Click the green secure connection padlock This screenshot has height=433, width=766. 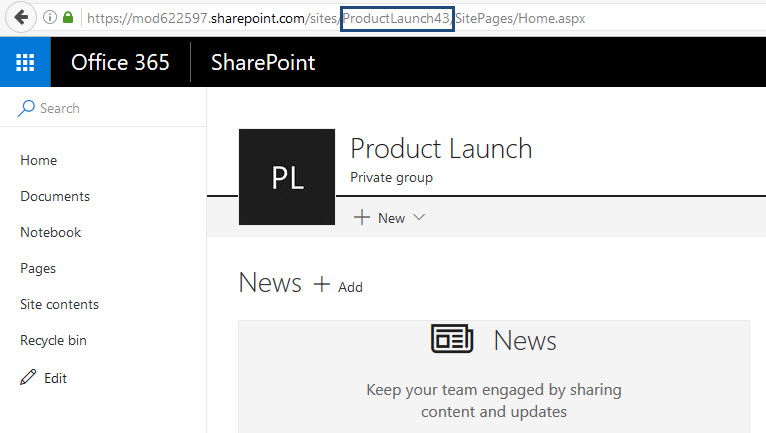(x=68, y=18)
